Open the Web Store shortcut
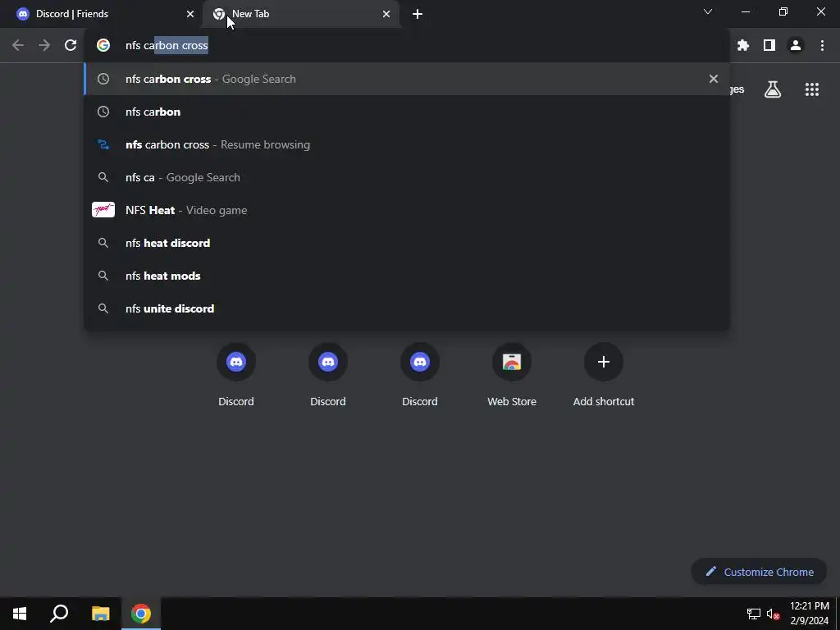 click(512, 375)
